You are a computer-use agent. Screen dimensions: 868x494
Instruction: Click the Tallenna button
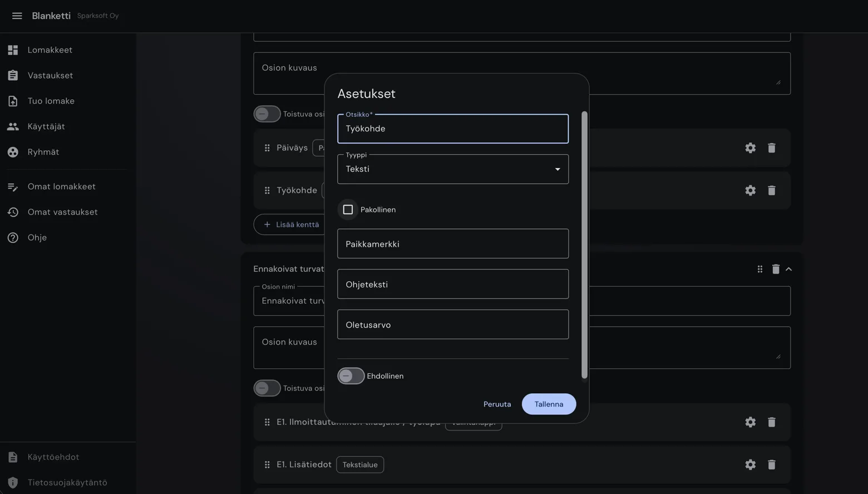pyautogui.click(x=548, y=404)
